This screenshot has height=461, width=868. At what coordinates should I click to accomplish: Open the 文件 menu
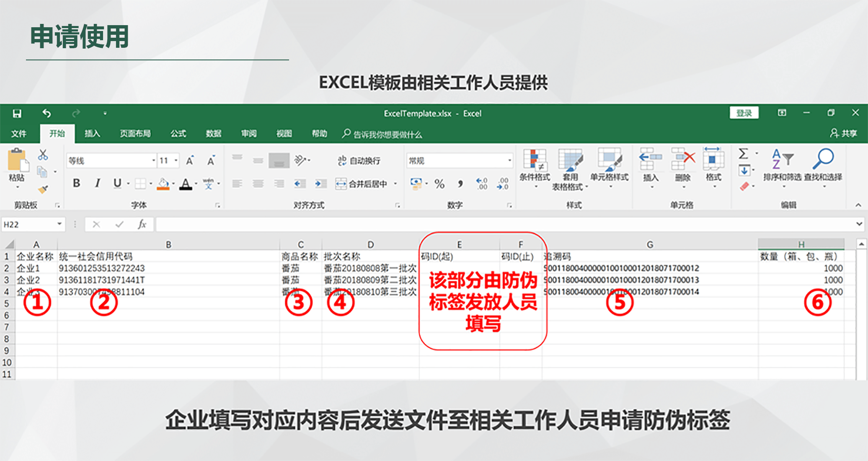[x=18, y=134]
